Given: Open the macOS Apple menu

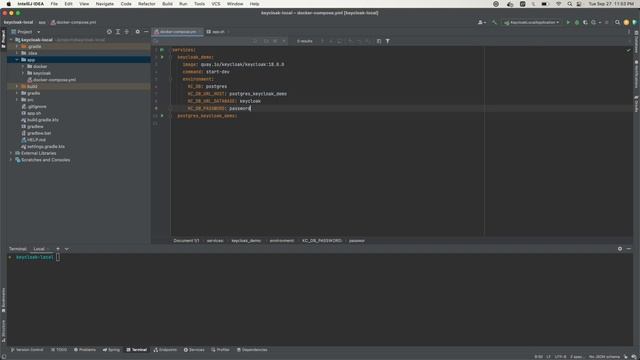Looking at the screenshot, I should click(9, 4).
